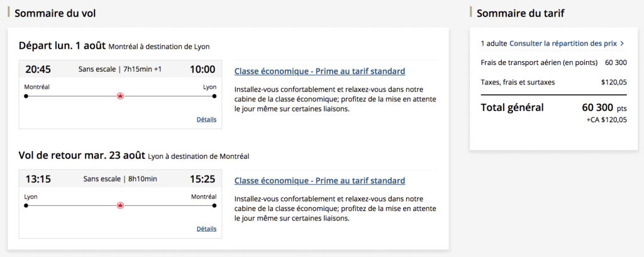644x257 pixels.
Task: Click 'Sans escale | 7h15min +1' duration text
Action: pos(119,69)
